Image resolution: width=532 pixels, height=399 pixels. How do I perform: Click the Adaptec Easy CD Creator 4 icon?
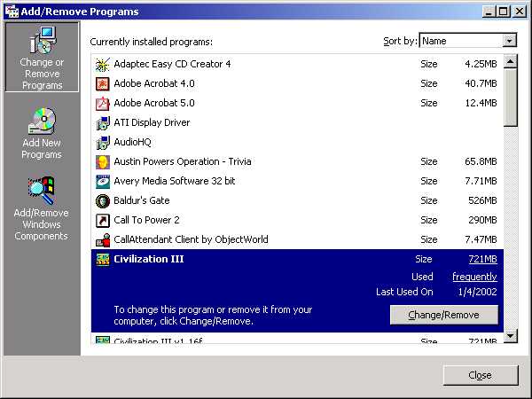(x=102, y=64)
